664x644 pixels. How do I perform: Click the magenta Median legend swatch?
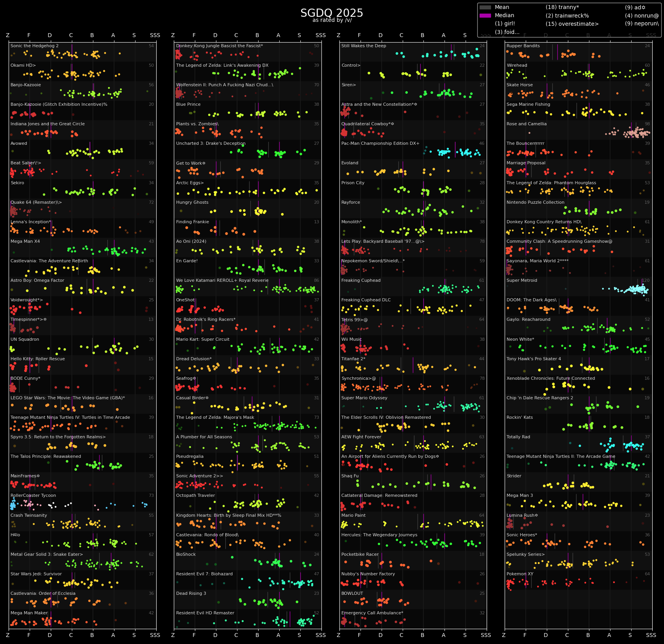click(485, 16)
